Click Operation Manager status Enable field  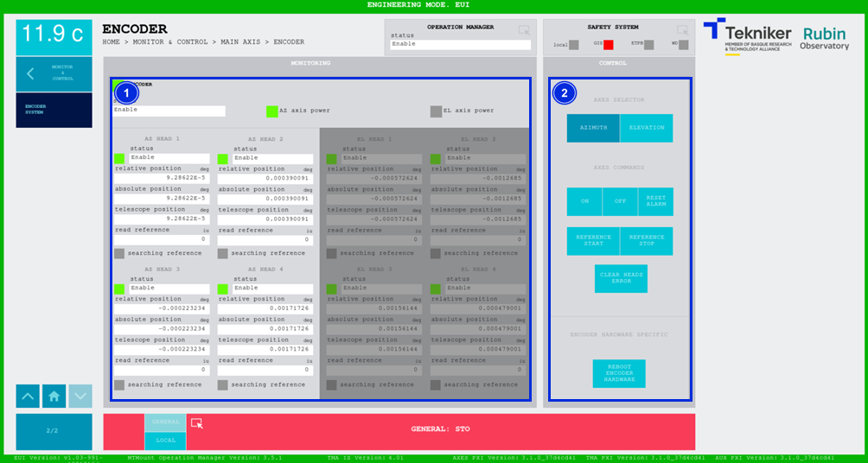(461, 45)
